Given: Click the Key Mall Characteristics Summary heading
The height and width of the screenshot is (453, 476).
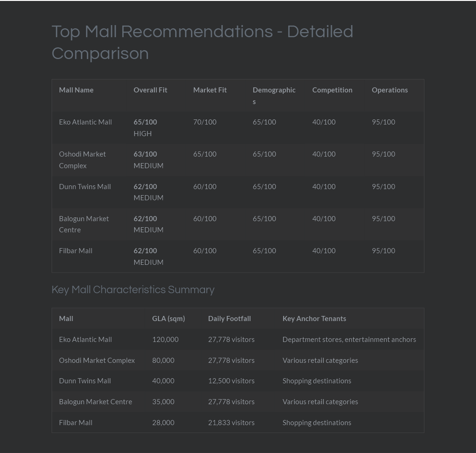Looking at the screenshot, I should click(x=133, y=290).
